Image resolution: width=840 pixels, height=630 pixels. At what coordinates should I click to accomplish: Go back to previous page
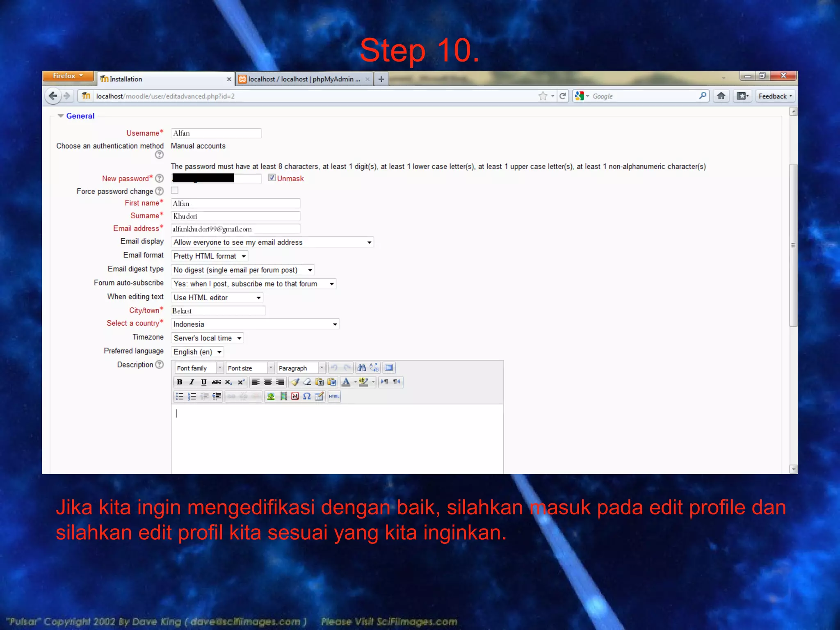point(53,96)
